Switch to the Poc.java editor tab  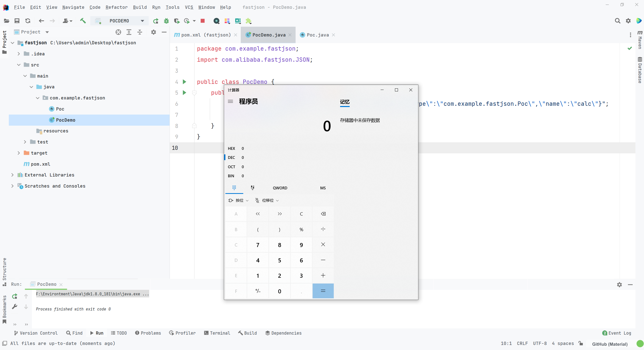pyautogui.click(x=318, y=35)
